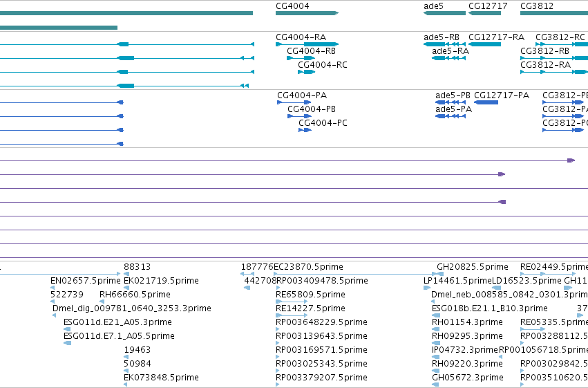Open the RP003169571.5prime label
The image size is (588, 388).
(x=321, y=350)
